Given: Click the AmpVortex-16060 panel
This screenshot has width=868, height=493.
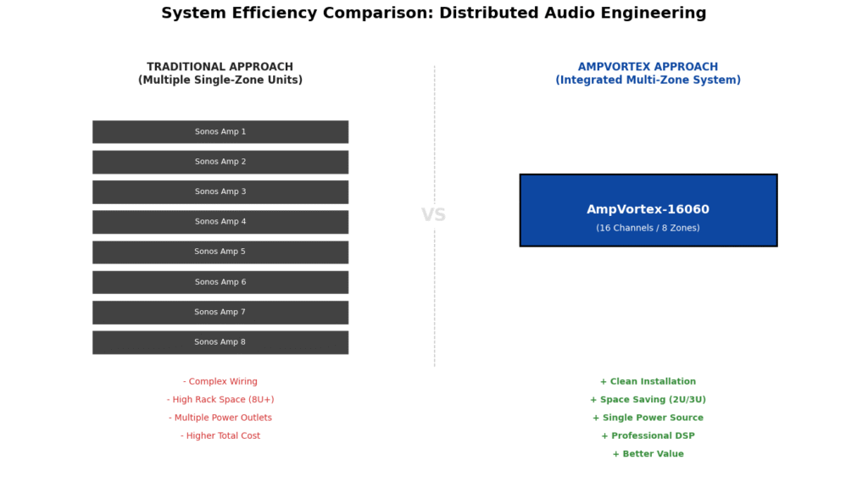Looking at the screenshot, I should (648, 210).
